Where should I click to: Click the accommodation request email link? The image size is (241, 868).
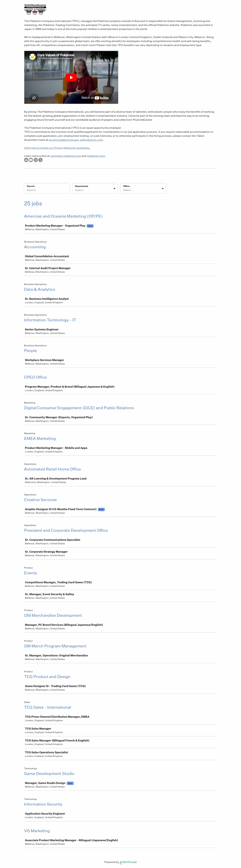click(76, 140)
